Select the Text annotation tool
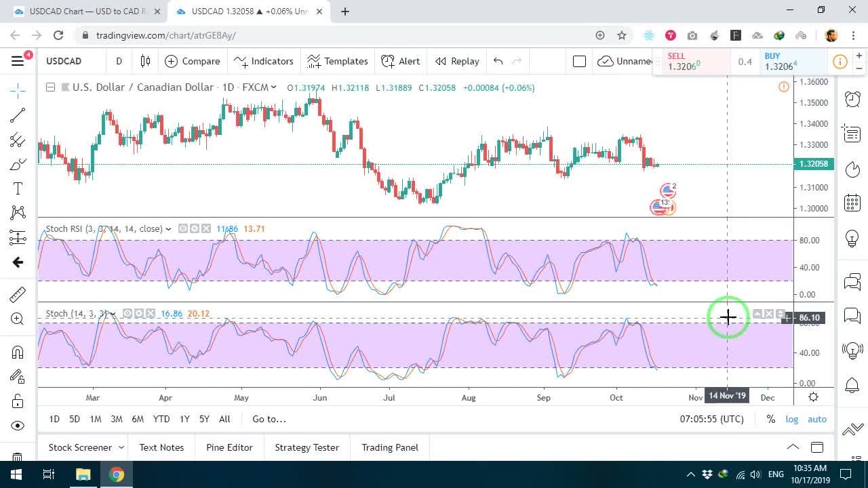The height and width of the screenshot is (488, 868). click(18, 188)
